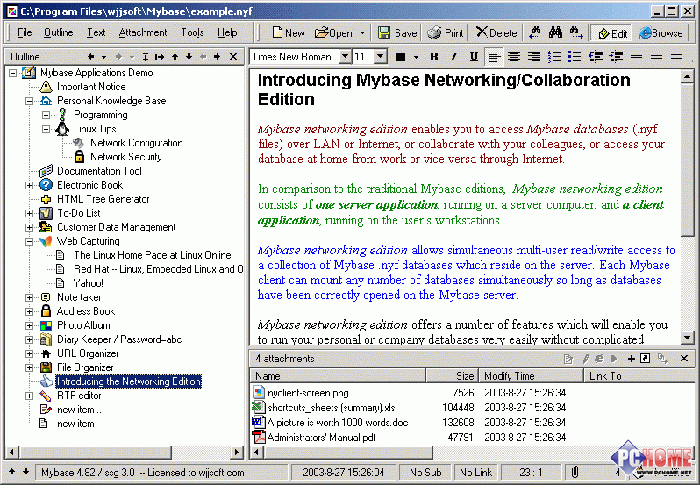Click the add attachment plus icon
700x485 pixels.
click(631, 358)
